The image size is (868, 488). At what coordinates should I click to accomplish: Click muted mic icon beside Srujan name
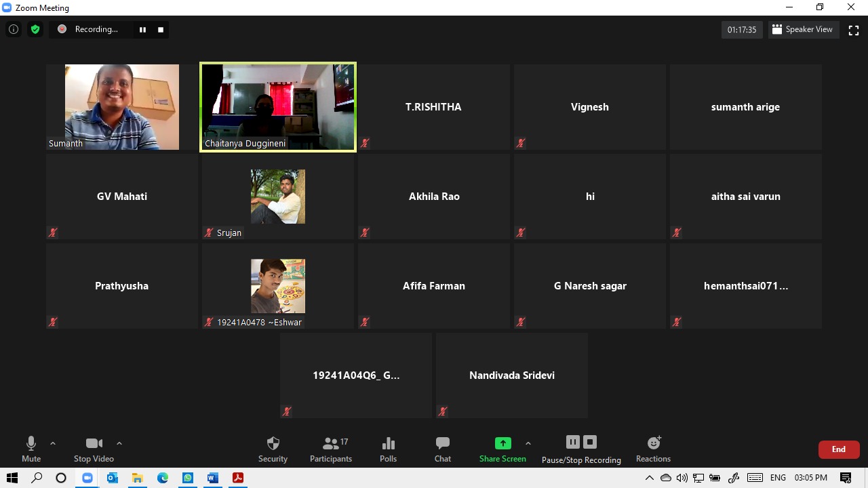click(x=209, y=232)
